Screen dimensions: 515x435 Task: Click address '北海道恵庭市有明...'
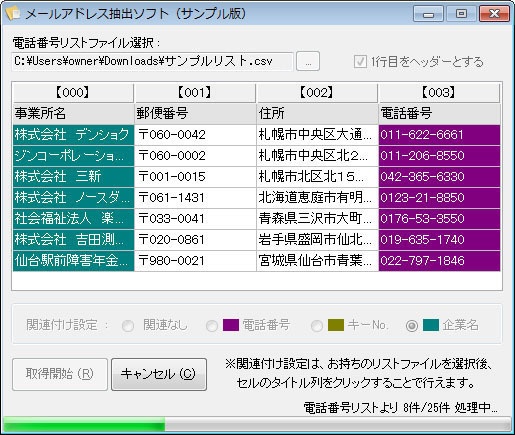pyautogui.click(x=317, y=198)
